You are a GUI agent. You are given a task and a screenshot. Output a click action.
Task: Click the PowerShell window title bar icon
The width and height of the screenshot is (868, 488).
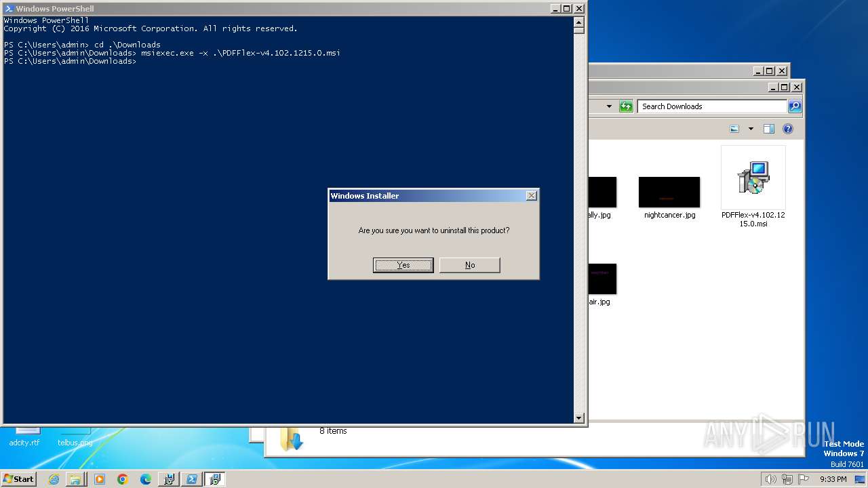pos(9,9)
